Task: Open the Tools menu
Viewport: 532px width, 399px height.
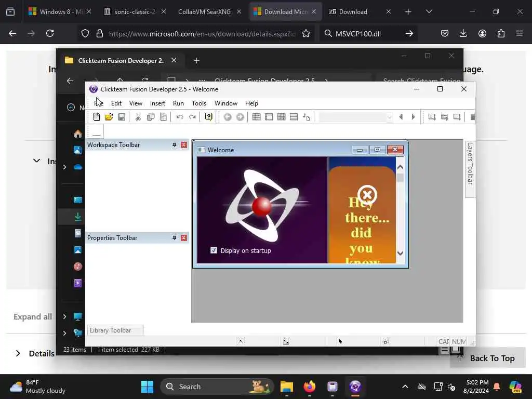Action: coord(199,103)
